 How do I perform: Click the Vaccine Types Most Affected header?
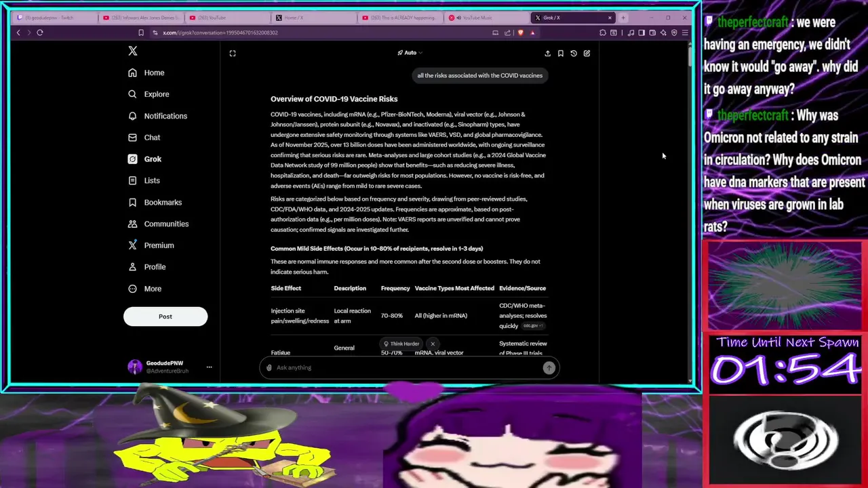click(x=454, y=288)
